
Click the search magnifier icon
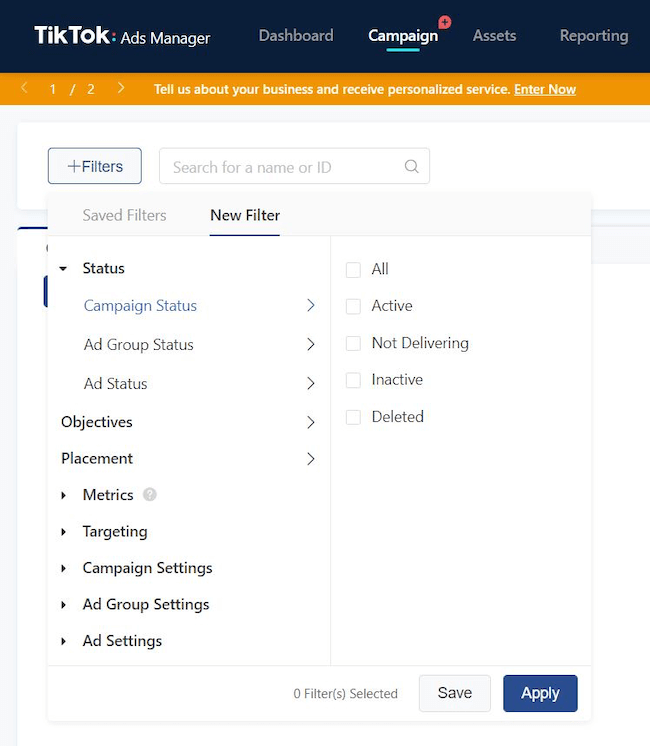pos(412,166)
